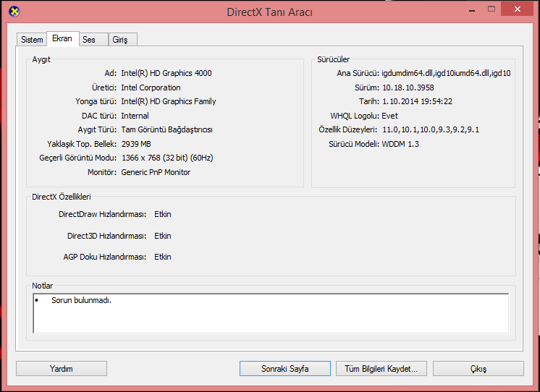Go to the Giriş tab

pos(123,40)
